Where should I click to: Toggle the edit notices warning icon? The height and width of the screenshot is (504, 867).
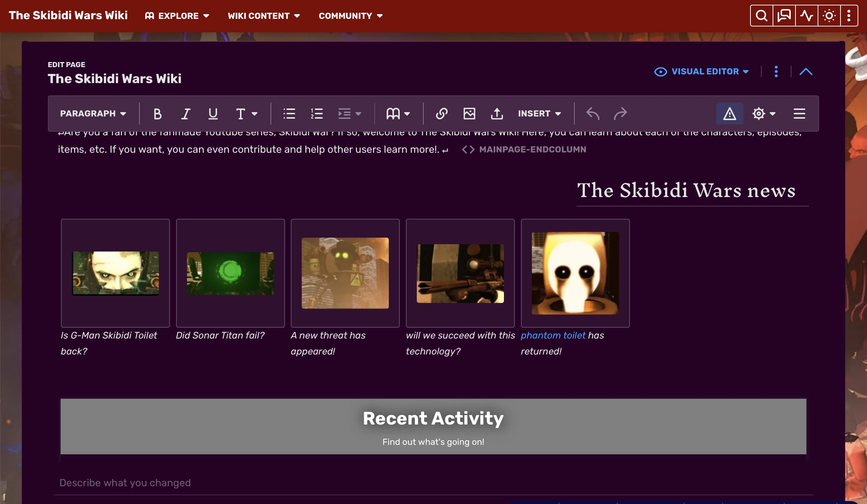pyautogui.click(x=729, y=114)
